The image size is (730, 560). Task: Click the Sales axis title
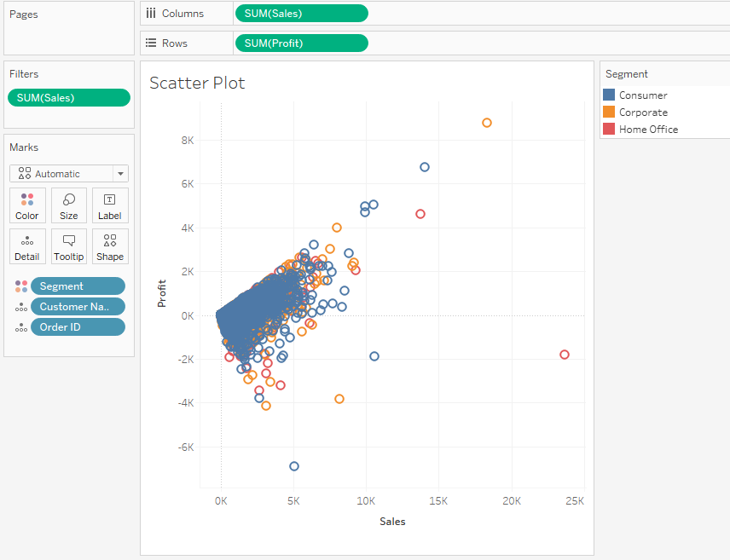(x=392, y=521)
